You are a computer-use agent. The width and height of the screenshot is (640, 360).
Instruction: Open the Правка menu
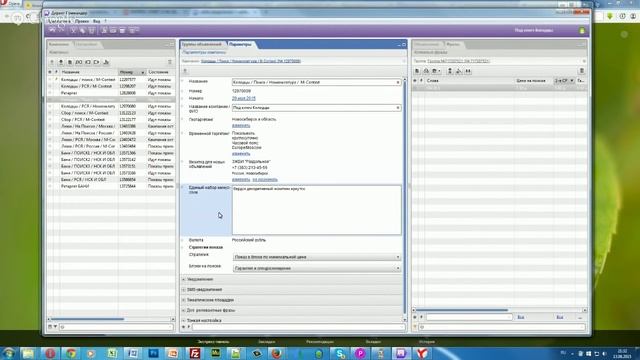(82, 21)
